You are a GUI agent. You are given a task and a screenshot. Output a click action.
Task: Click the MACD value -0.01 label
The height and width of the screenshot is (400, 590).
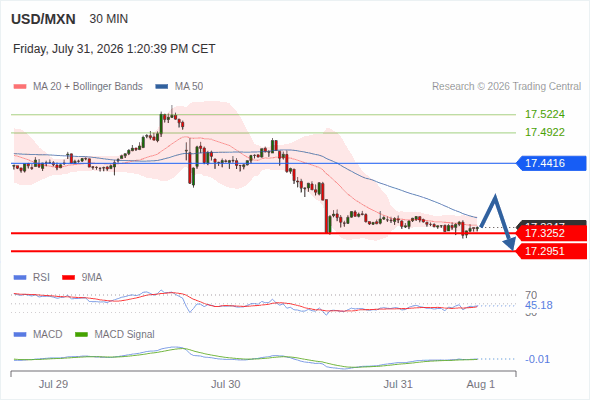click(x=537, y=359)
